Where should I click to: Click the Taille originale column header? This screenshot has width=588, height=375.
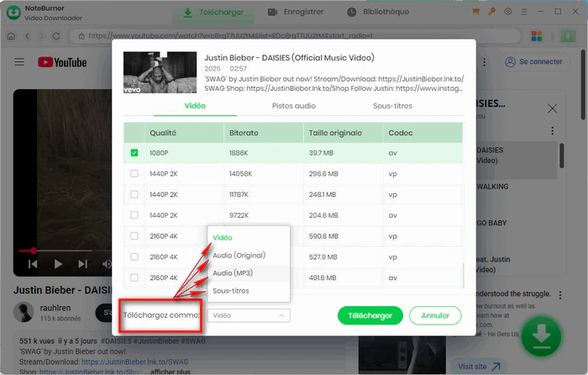(343, 133)
